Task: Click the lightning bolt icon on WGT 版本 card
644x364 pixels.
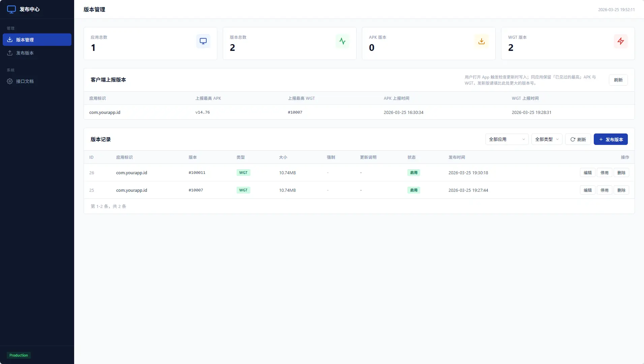Action: pyautogui.click(x=621, y=41)
